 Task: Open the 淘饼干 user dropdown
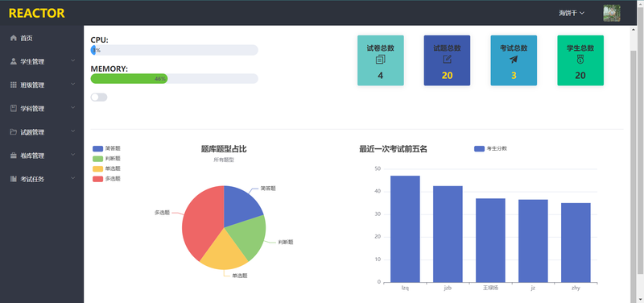(572, 13)
